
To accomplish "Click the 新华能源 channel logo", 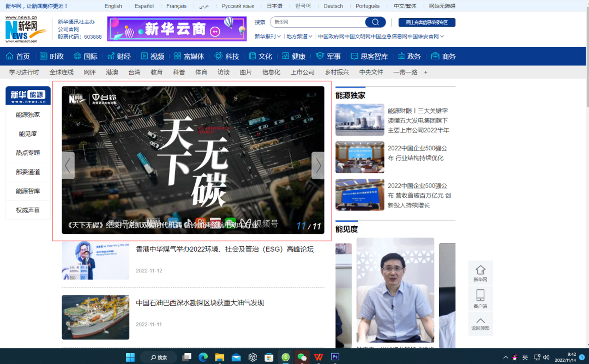I will click(x=28, y=96).
